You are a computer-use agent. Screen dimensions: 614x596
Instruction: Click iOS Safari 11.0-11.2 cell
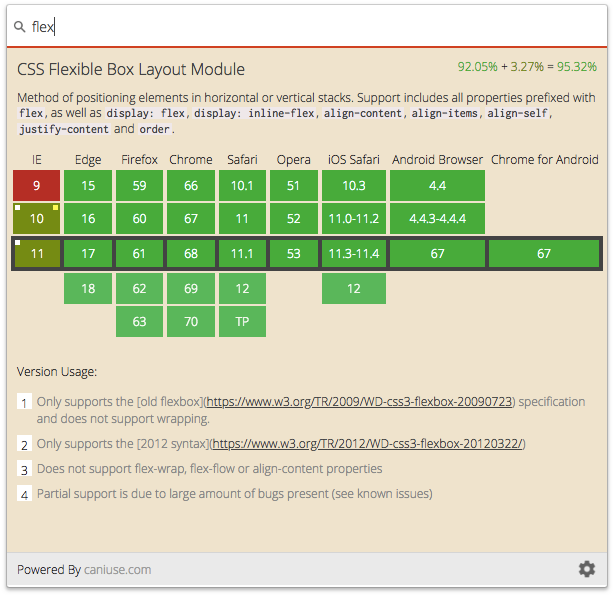pyautogui.click(x=354, y=218)
